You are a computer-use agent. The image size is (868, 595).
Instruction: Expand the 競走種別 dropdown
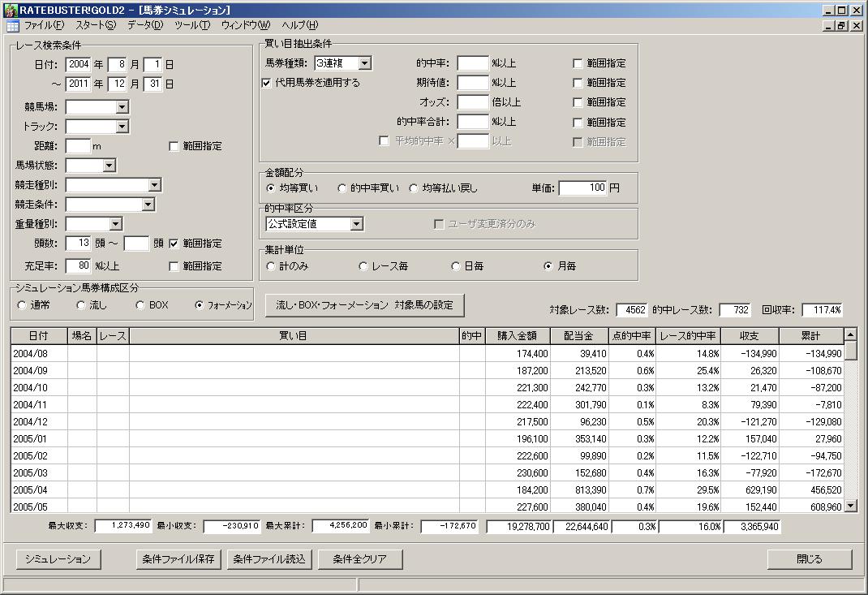pyautogui.click(x=154, y=185)
